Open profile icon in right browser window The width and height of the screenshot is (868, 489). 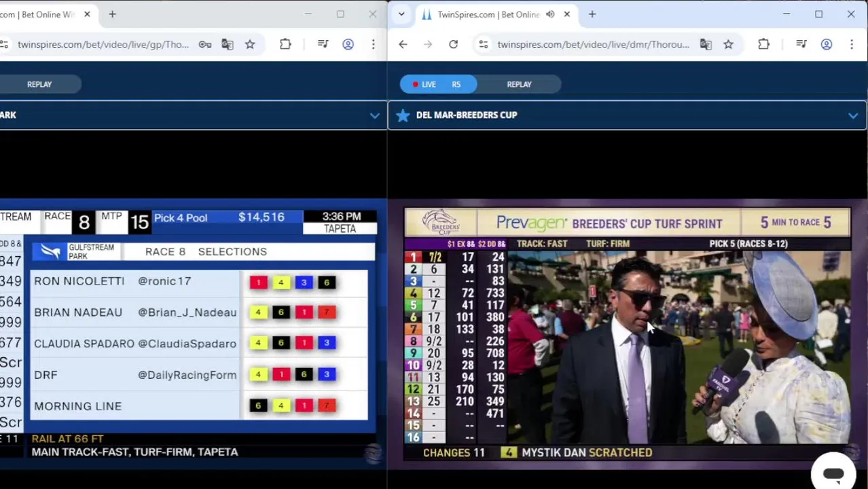point(827,45)
